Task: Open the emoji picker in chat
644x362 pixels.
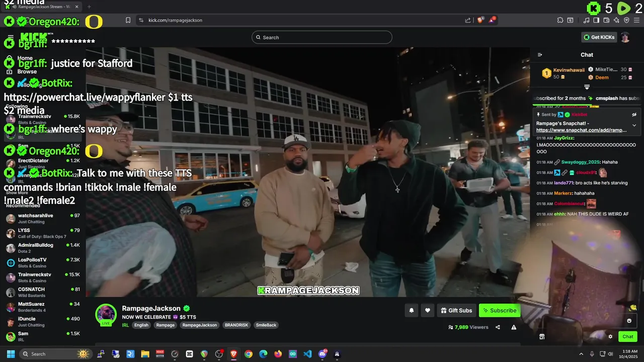Action: pos(629,321)
